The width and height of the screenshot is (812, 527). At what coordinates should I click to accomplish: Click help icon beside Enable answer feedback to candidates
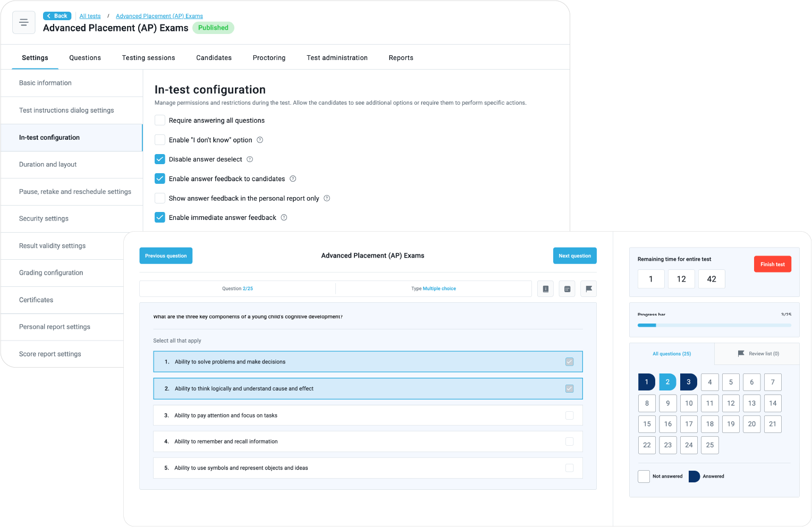(x=293, y=179)
